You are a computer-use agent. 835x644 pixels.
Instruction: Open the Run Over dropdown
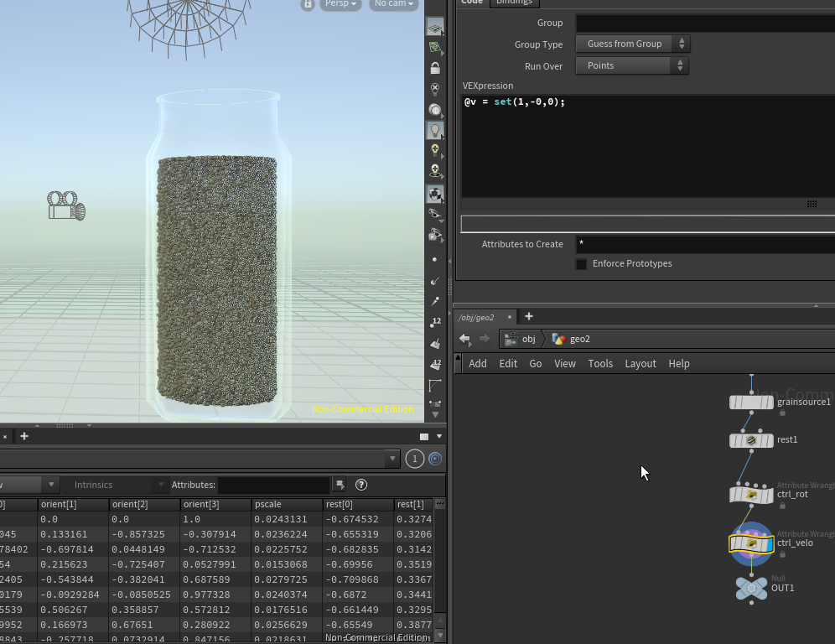(x=631, y=65)
